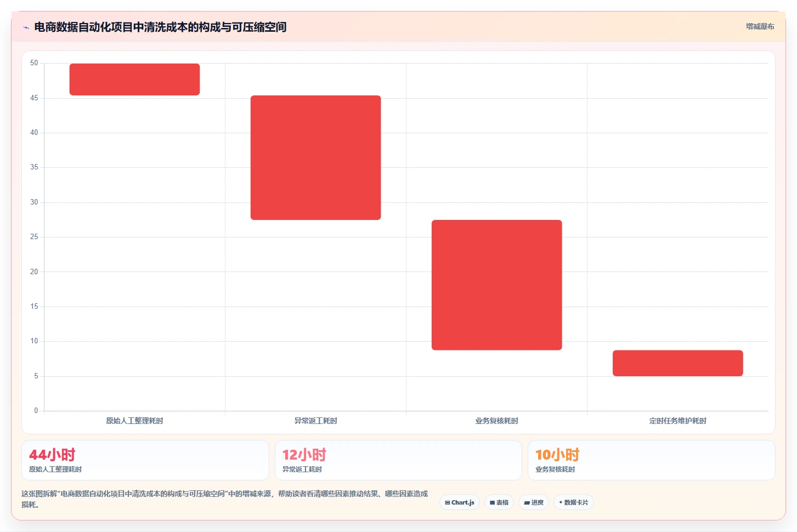Click the icon inside the 表格 tag

(x=493, y=503)
